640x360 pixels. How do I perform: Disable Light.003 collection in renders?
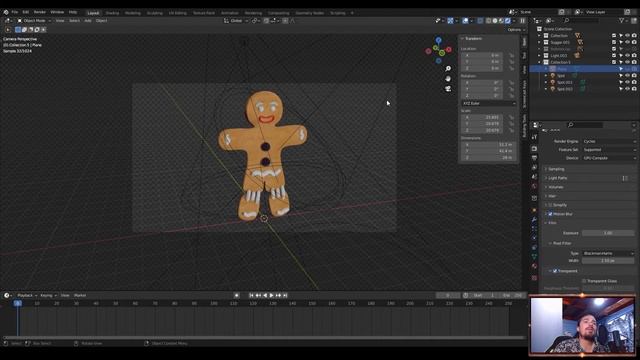click(634, 56)
